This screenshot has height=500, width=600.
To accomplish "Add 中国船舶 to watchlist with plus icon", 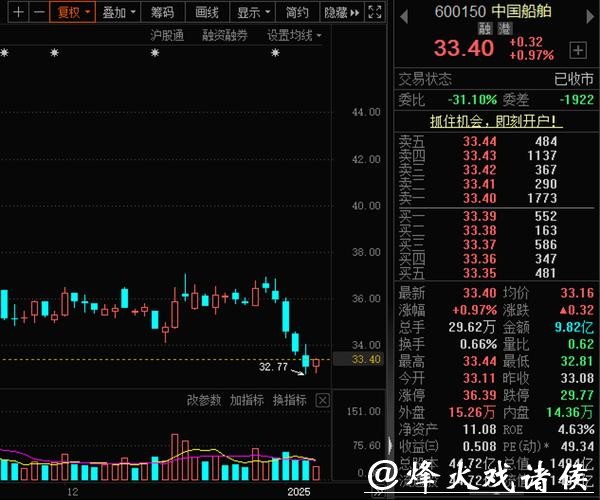I will pos(577,49).
